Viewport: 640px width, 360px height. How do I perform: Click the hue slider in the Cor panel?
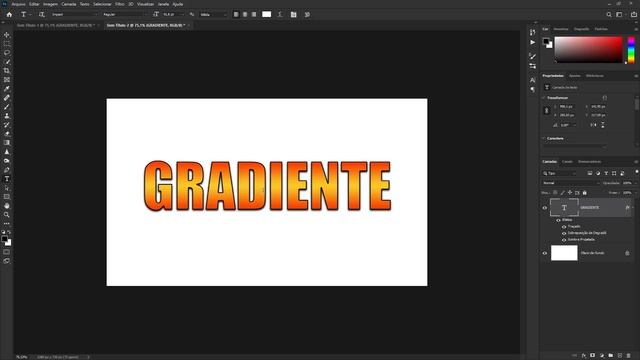(631, 50)
